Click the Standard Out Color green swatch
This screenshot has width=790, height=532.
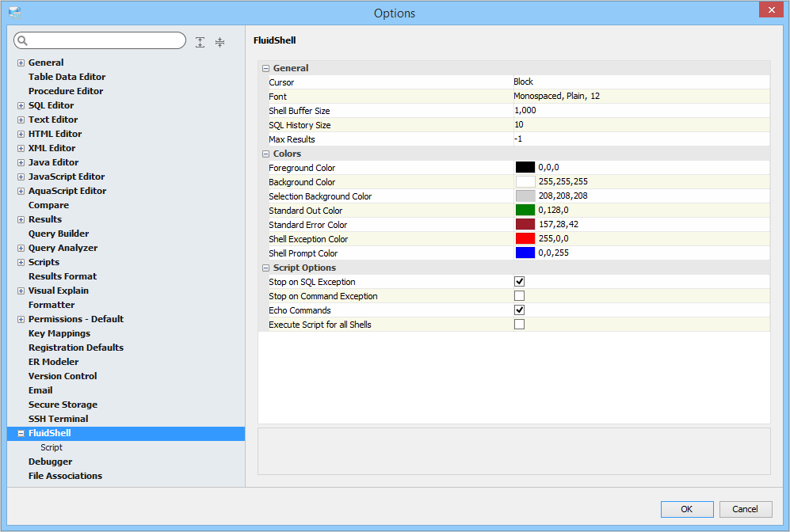[525, 210]
